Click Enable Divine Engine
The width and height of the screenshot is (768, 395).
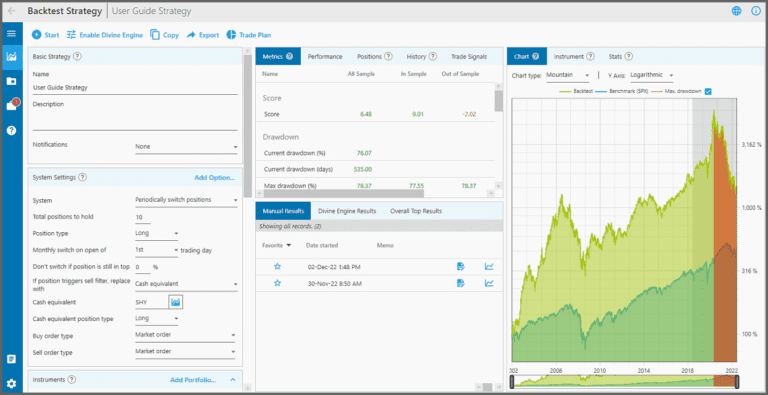(105, 35)
